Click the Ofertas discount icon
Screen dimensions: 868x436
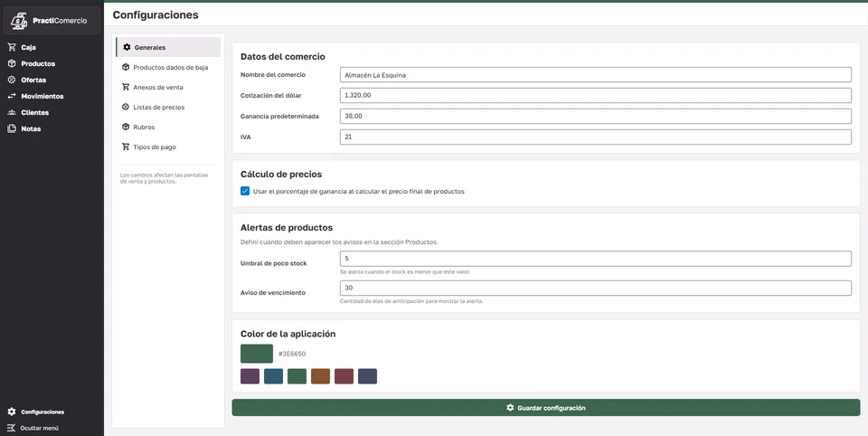[12, 80]
